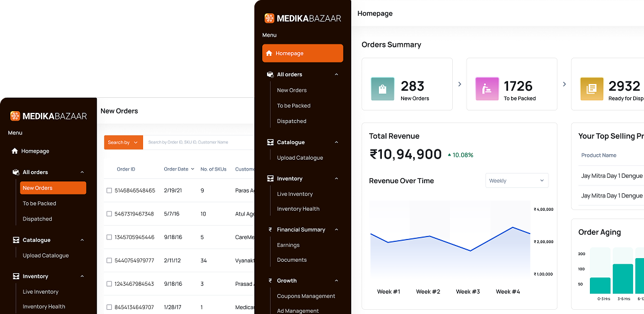Open Dispatched in New Orders window sidebar
644x314 pixels.
tap(37, 219)
